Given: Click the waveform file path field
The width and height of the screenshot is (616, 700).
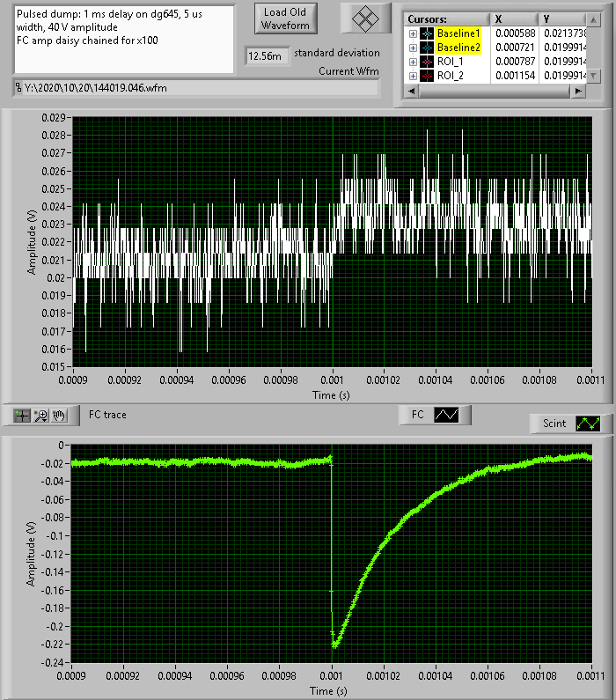Looking at the screenshot, I should (195, 88).
